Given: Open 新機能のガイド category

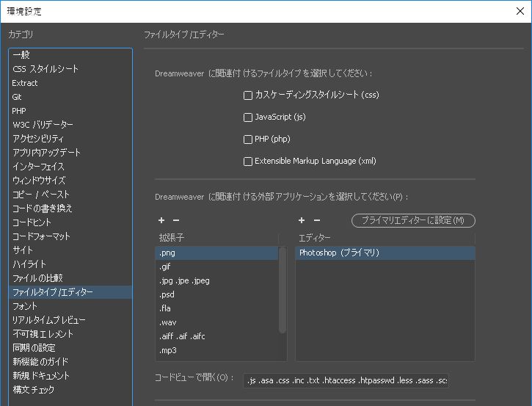Looking at the screenshot, I should (x=70, y=361).
